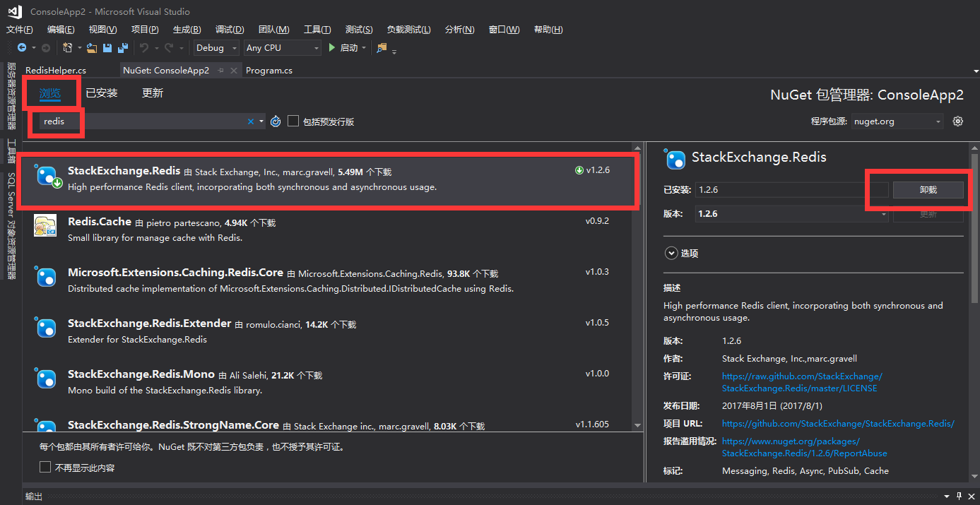
Task: Click the 启动 start button label
Action: tap(349, 48)
